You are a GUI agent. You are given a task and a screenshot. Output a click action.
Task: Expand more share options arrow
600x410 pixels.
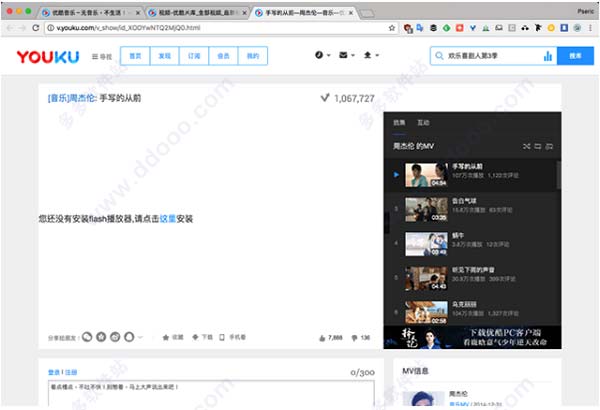click(140, 337)
